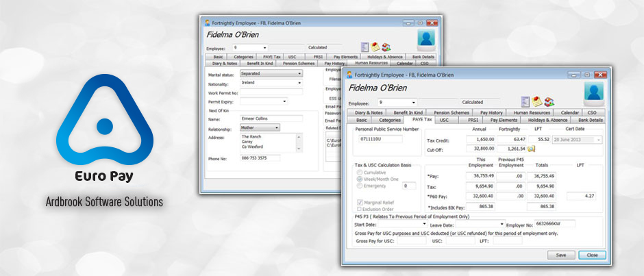Open the CSO tab in the PAYE Tax window
The height and width of the screenshot is (276, 644).
592,112
